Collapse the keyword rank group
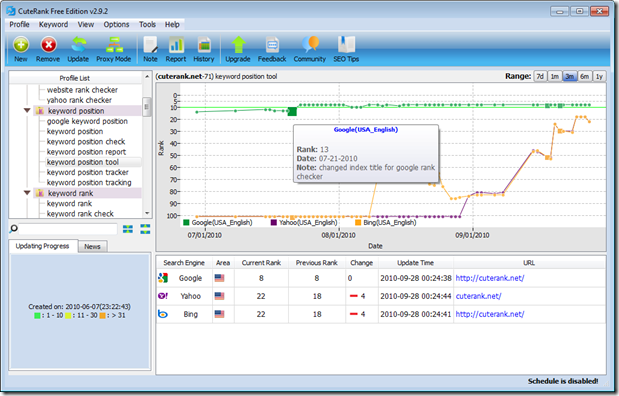619x396 pixels. pos(27,193)
